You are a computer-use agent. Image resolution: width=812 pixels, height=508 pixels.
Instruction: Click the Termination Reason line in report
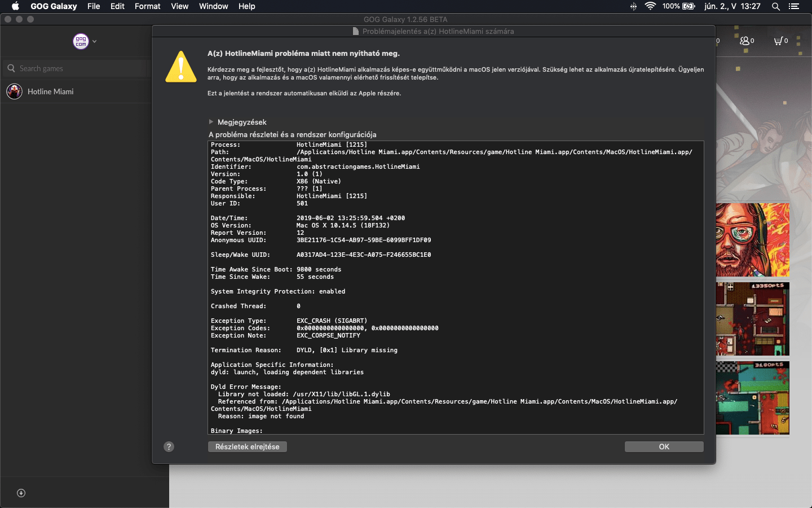pyautogui.click(x=304, y=351)
